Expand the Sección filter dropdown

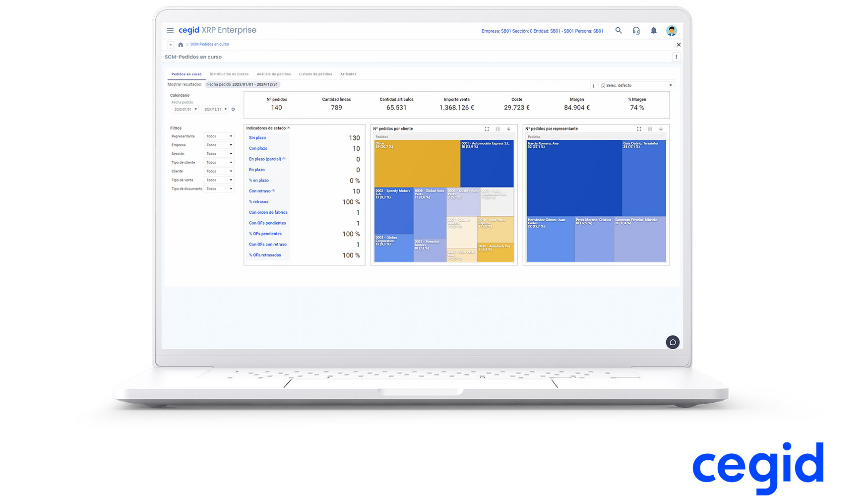219,154
